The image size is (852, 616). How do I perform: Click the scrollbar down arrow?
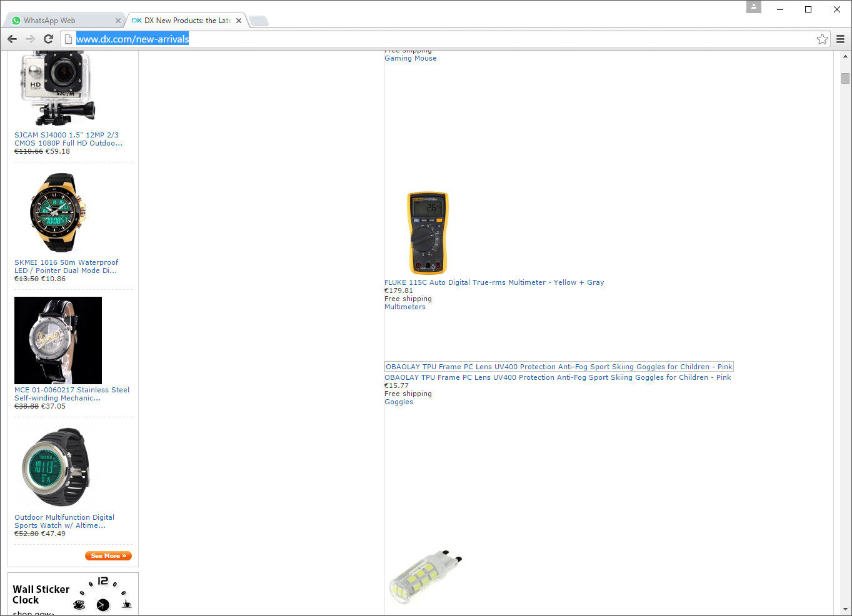point(845,609)
